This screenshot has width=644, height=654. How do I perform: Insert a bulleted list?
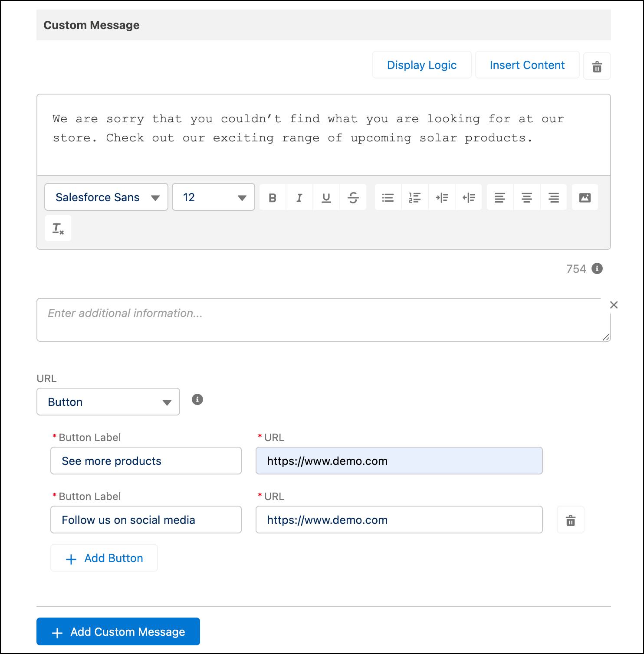[388, 197]
